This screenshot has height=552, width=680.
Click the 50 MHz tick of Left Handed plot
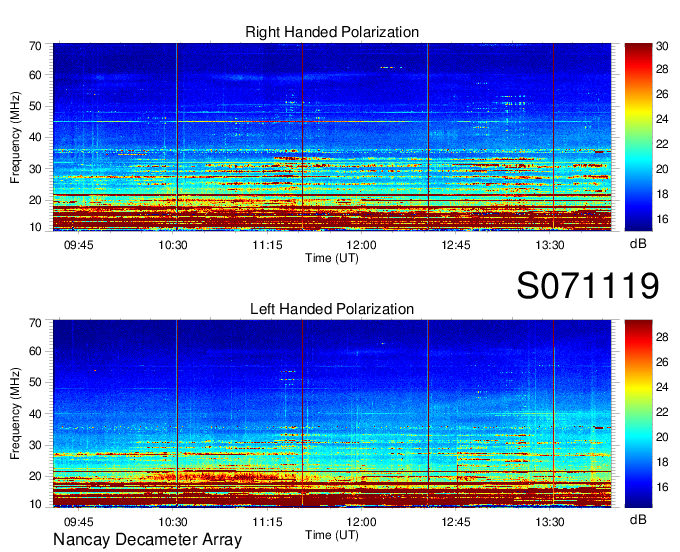point(35,382)
